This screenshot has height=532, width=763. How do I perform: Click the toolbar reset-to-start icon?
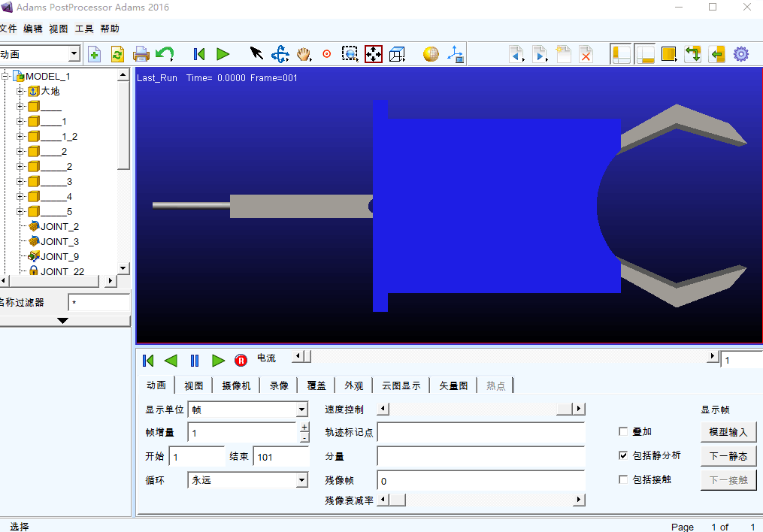point(199,54)
